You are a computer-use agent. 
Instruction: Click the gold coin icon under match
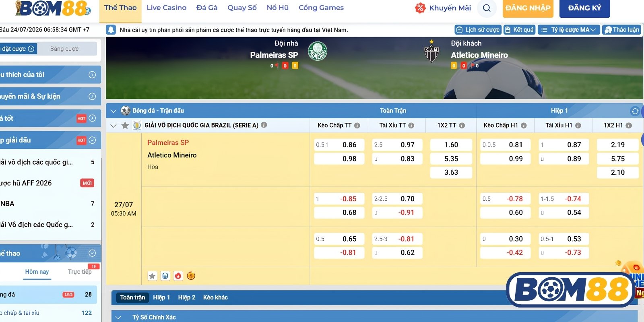click(x=191, y=276)
